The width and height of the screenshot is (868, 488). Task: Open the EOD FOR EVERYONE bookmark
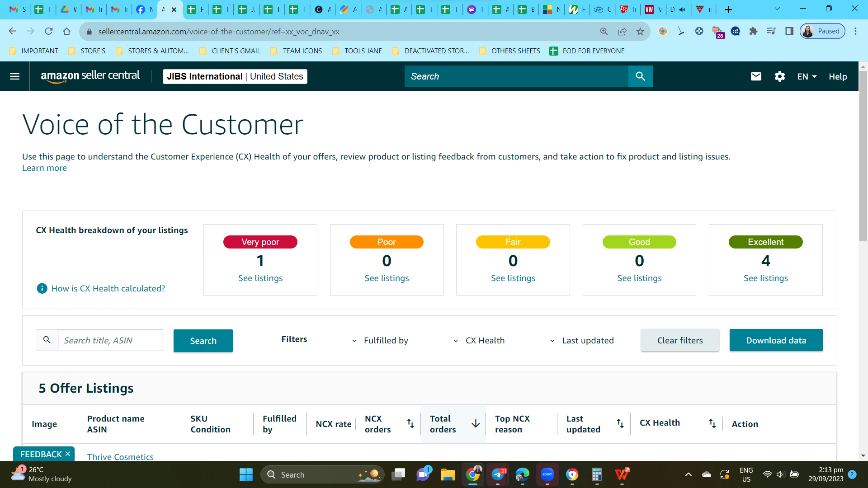tap(587, 51)
